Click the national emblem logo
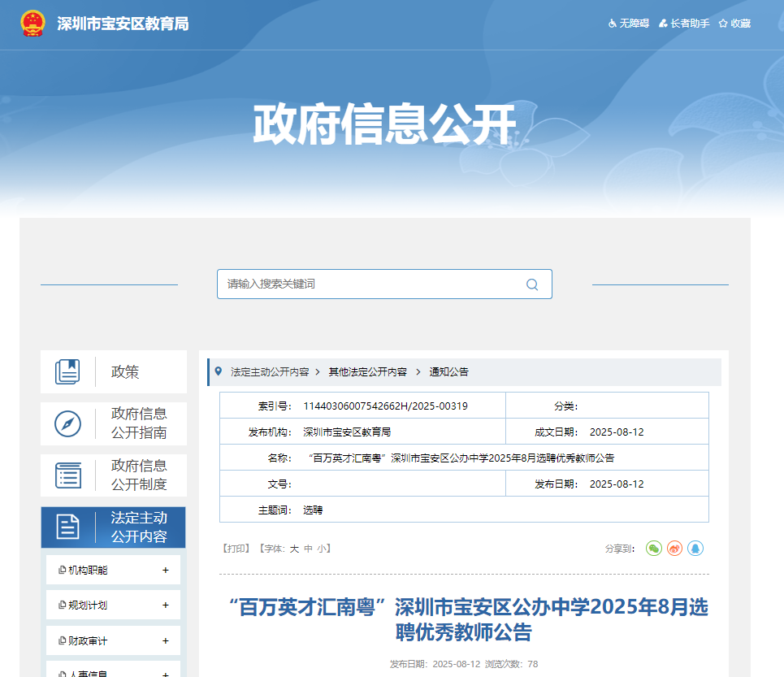Image resolution: width=784 pixels, height=677 pixels. click(x=33, y=24)
